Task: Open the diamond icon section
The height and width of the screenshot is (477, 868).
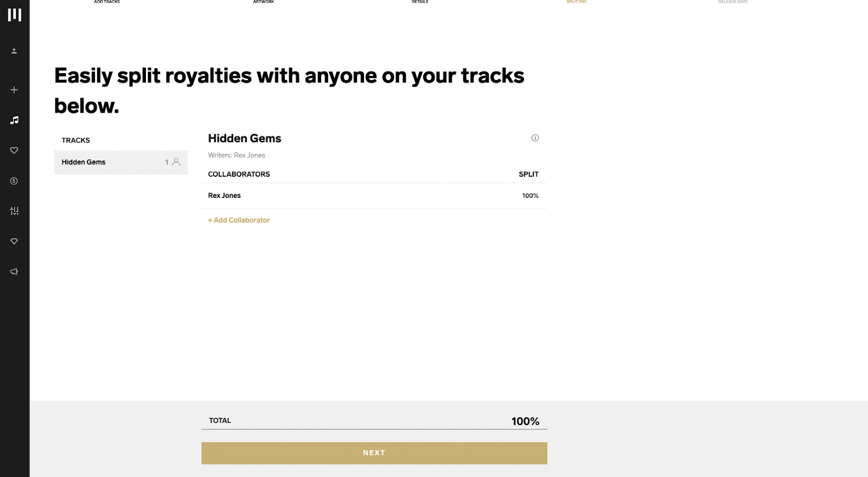Action: (14, 241)
